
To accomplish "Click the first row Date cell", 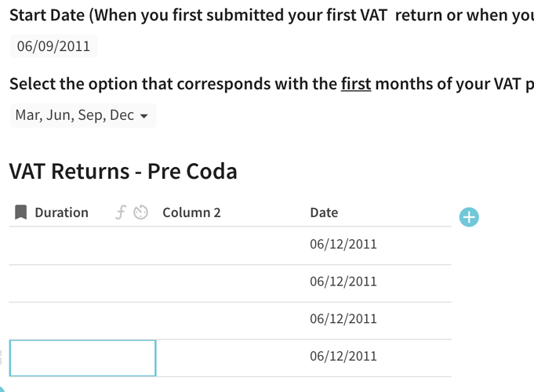I will (343, 244).
